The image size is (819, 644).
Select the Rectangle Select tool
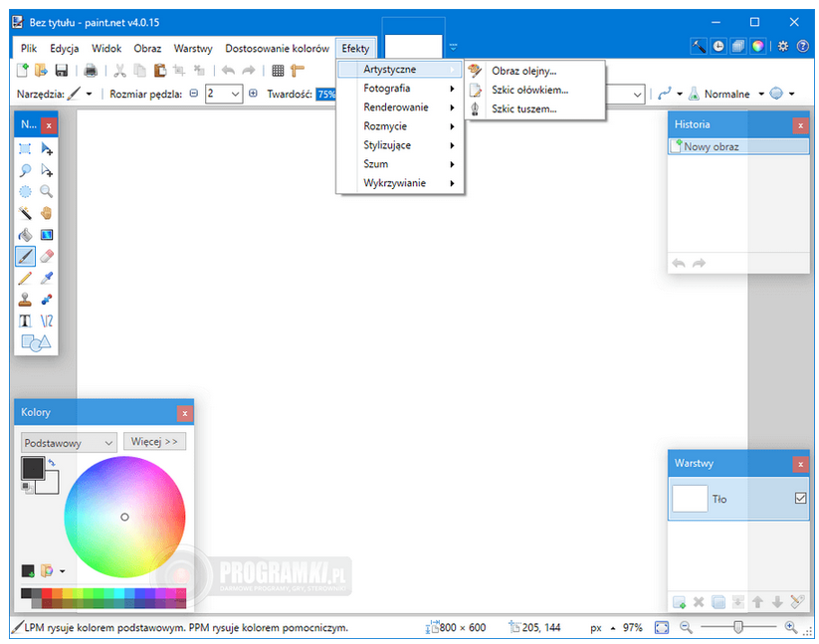[x=25, y=149]
